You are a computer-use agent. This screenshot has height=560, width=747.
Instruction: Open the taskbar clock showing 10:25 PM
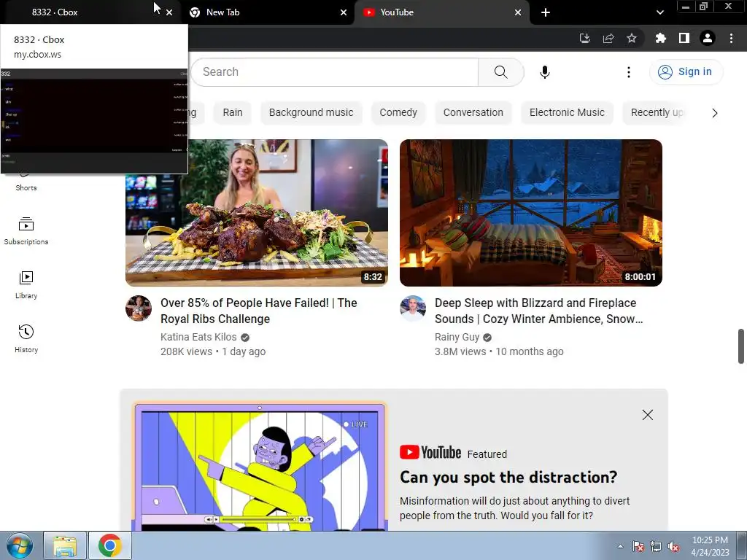tap(710, 546)
